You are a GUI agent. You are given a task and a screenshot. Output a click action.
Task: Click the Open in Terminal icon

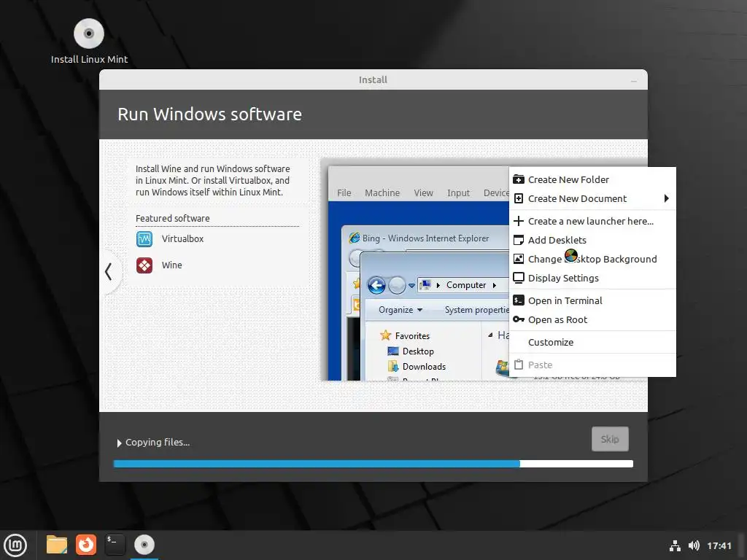pyautogui.click(x=519, y=300)
